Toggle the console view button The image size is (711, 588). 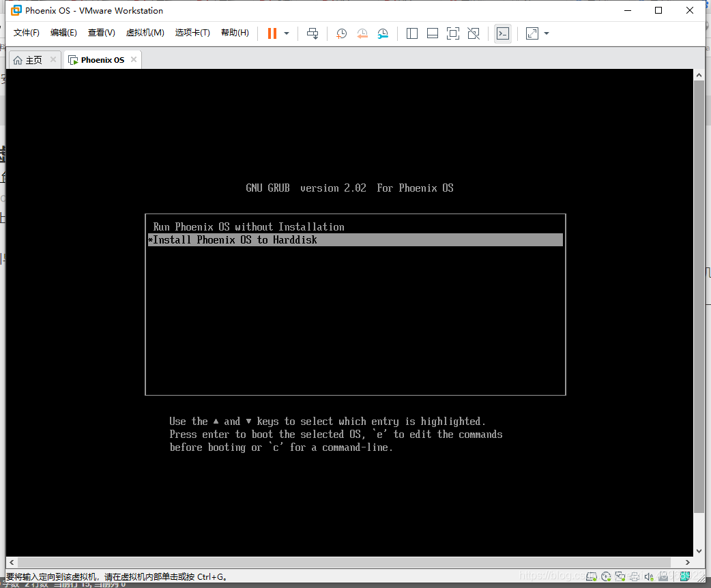tap(503, 33)
